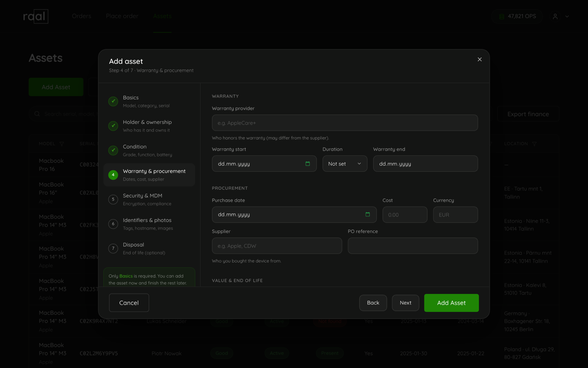The width and height of the screenshot is (588, 368).
Task: Click Add Asset button in dialog
Action: (451, 303)
